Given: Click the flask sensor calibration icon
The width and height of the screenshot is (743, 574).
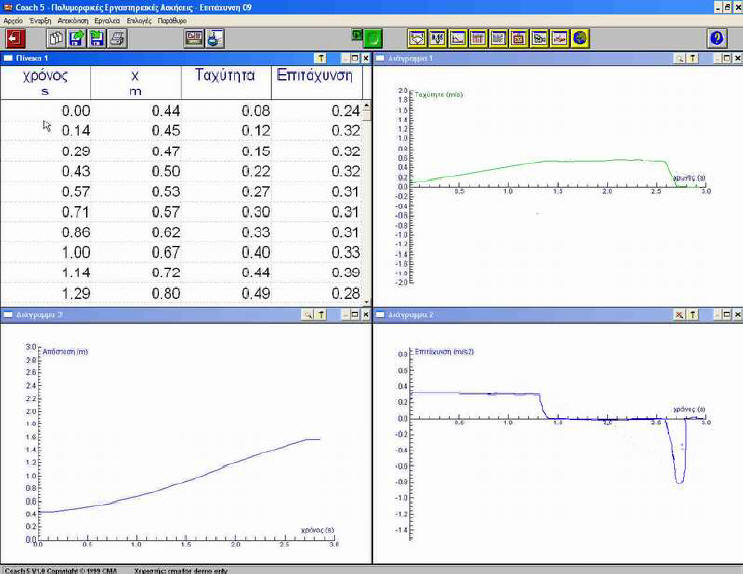Looking at the screenshot, I should coord(214,38).
